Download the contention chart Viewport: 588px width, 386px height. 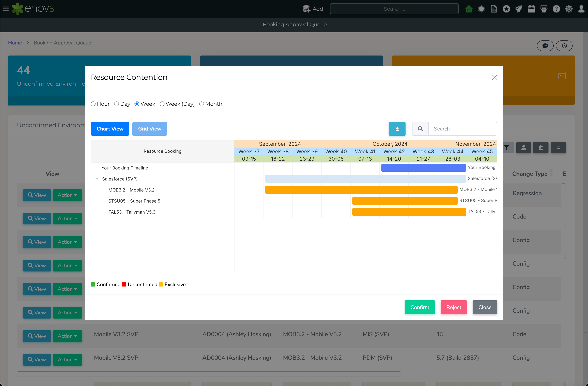tap(397, 129)
